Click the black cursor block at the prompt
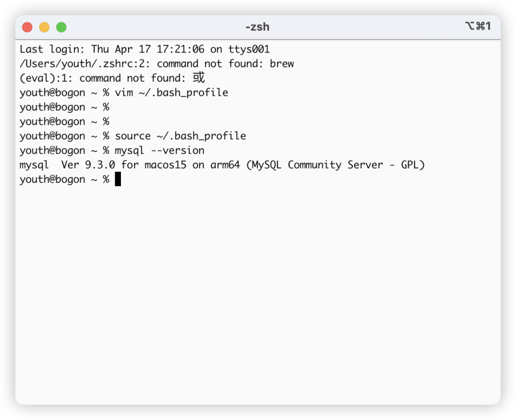 [x=118, y=179]
